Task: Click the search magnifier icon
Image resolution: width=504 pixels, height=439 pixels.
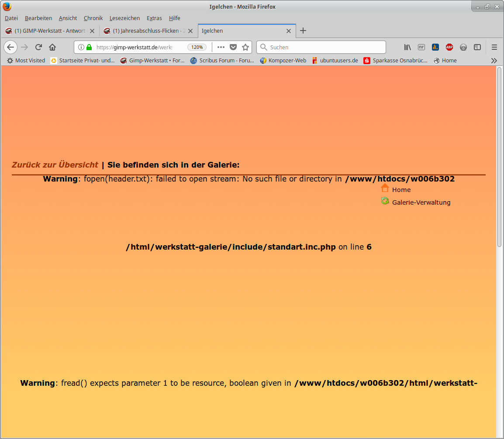Action: (x=263, y=47)
